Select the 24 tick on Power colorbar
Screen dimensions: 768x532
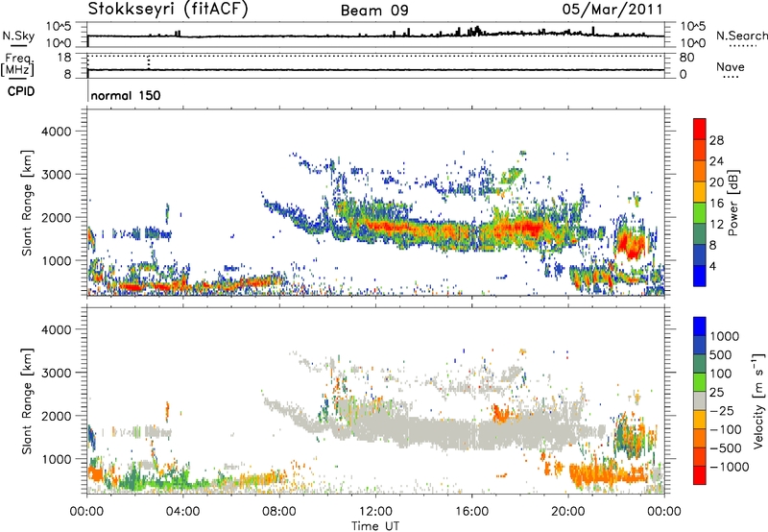tap(716, 161)
